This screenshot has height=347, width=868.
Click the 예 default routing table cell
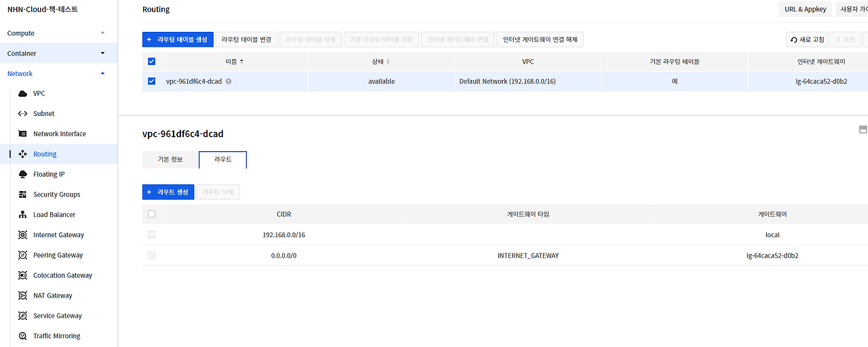click(675, 81)
